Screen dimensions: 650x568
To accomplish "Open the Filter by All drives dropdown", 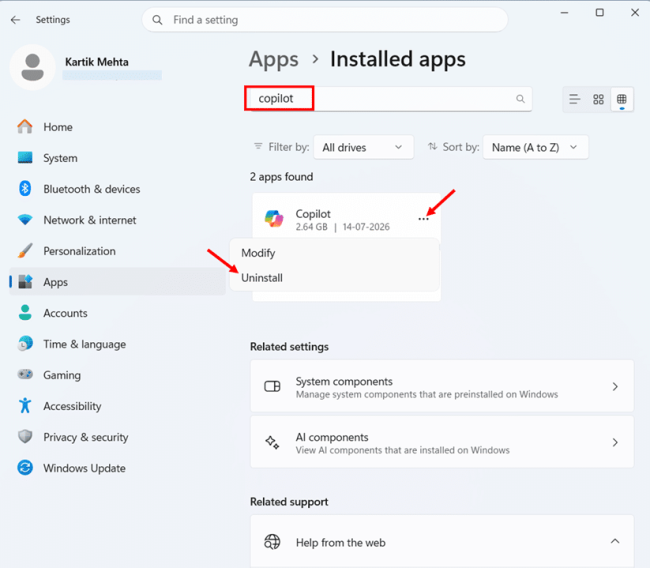I will tap(364, 147).
